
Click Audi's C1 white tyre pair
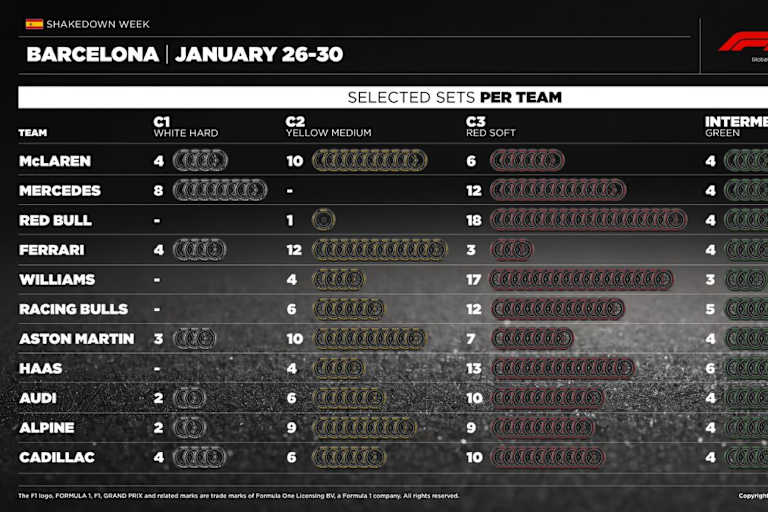pyautogui.click(x=189, y=398)
